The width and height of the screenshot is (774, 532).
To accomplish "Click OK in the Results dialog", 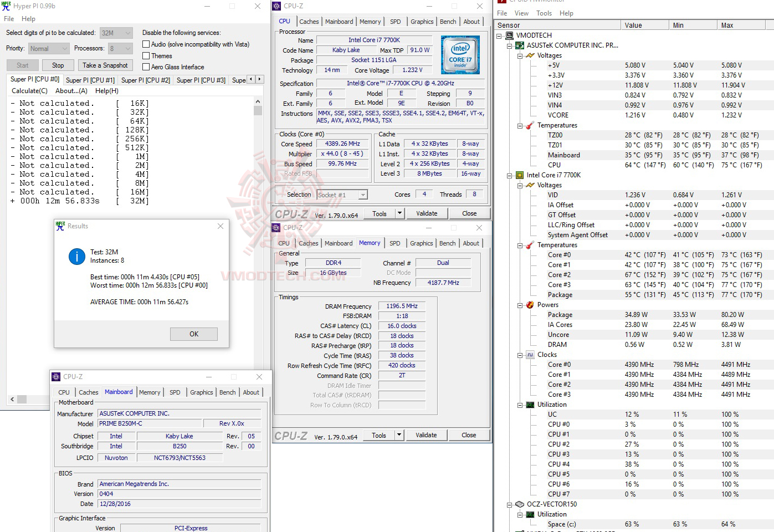I will tap(194, 334).
